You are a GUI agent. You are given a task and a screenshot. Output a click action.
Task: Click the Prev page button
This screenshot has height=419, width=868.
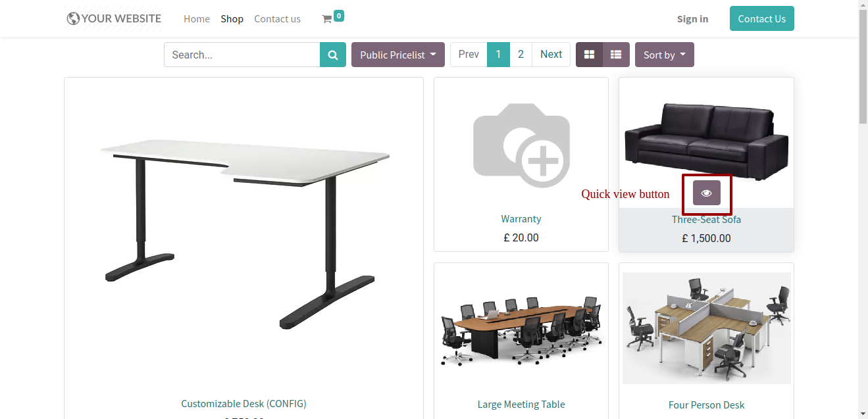coord(469,55)
